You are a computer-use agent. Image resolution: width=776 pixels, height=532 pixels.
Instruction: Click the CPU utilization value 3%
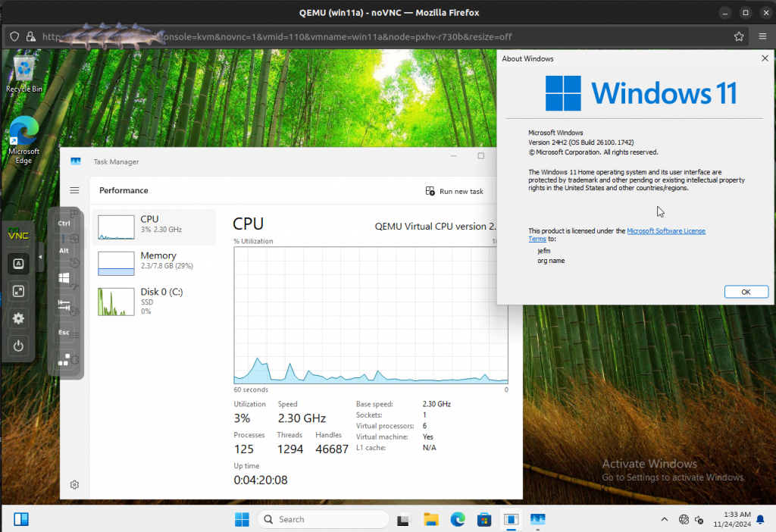[x=242, y=418]
